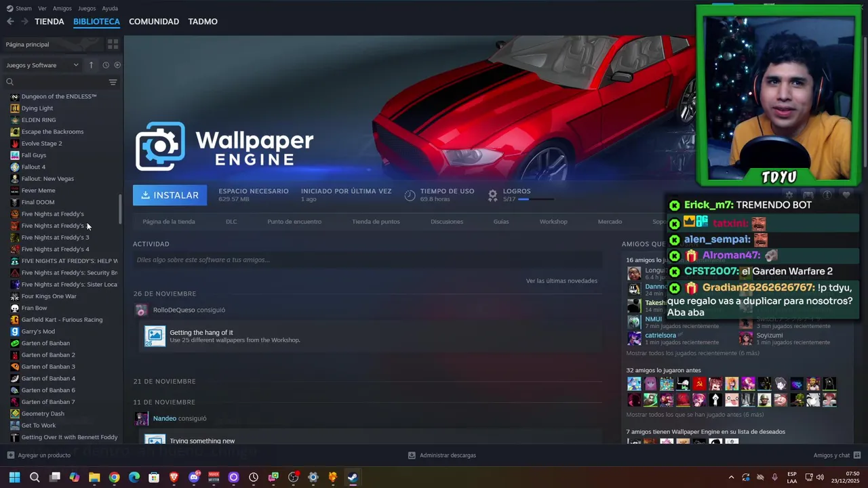Screen dimensions: 868x488
Task: Click library list scrollbar handle
Action: pyautogui.click(x=120, y=209)
